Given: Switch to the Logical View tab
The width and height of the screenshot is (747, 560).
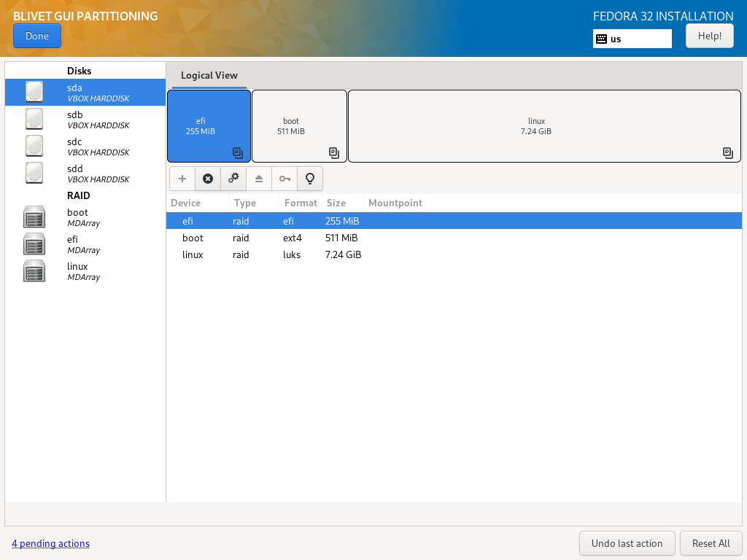Looking at the screenshot, I should tap(209, 76).
